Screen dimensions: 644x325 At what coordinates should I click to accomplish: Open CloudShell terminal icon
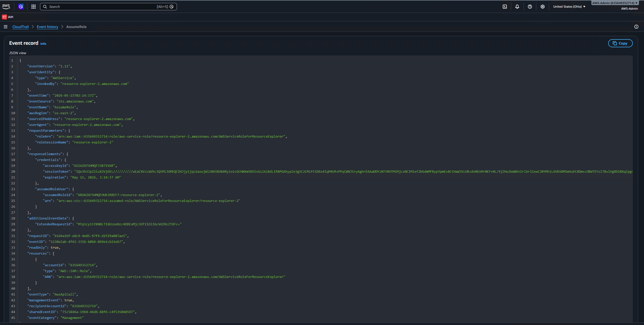click(505, 7)
